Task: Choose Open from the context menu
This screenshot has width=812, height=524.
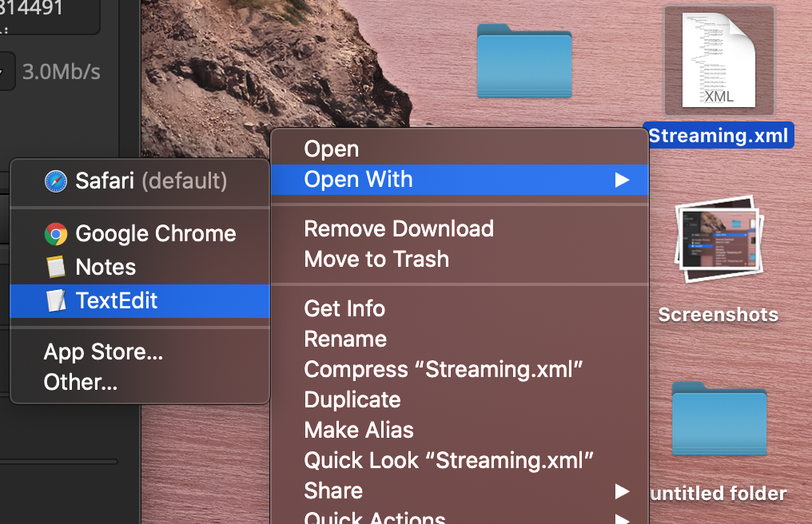Action: click(x=332, y=149)
